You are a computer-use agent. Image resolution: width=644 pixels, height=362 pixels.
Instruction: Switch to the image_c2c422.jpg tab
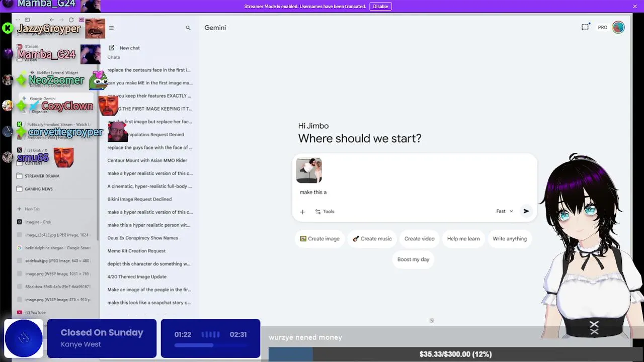pyautogui.click(x=53, y=235)
